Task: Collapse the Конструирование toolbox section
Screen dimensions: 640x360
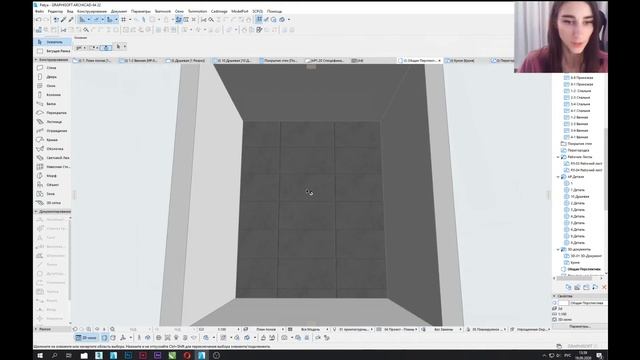Action: (36, 60)
